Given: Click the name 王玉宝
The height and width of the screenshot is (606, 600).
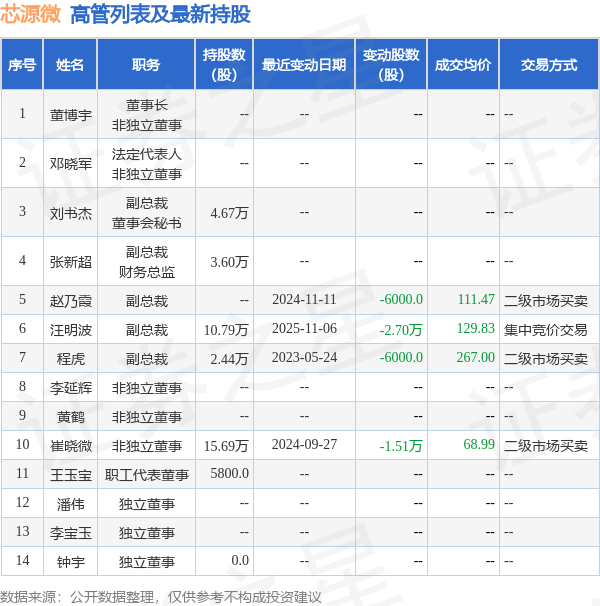Looking at the screenshot, I should click(71, 475).
